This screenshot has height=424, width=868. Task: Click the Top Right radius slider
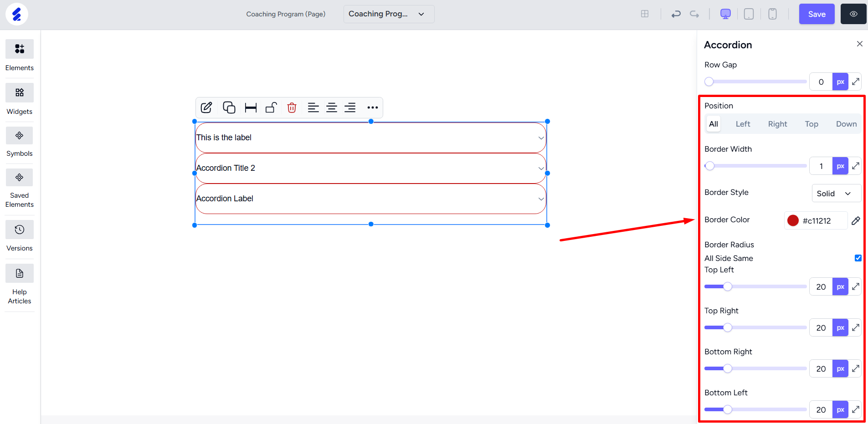pos(755,327)
